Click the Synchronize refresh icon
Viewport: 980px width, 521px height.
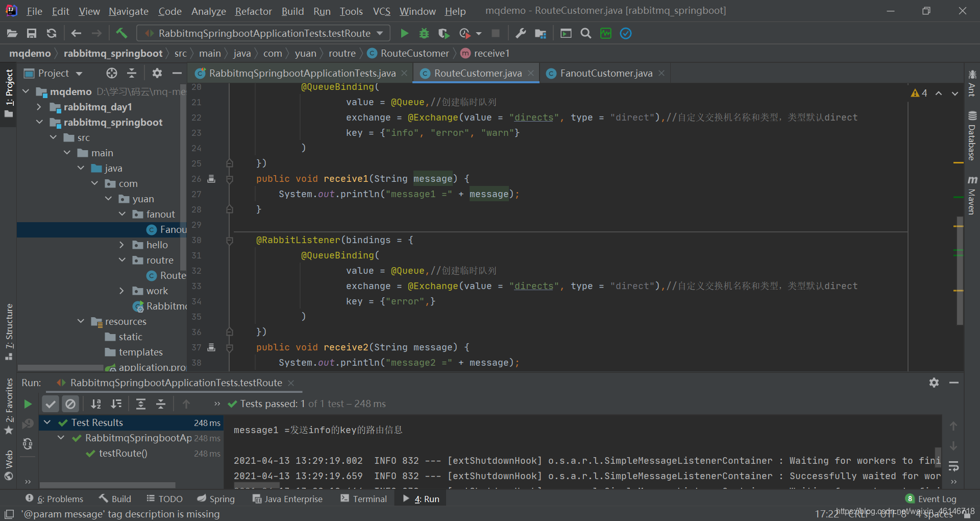(52, 33)
